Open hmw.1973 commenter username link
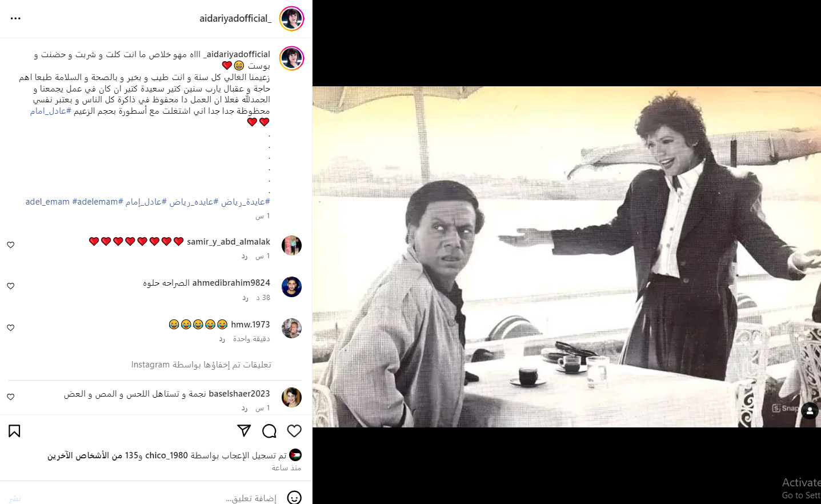 point(250,324)
